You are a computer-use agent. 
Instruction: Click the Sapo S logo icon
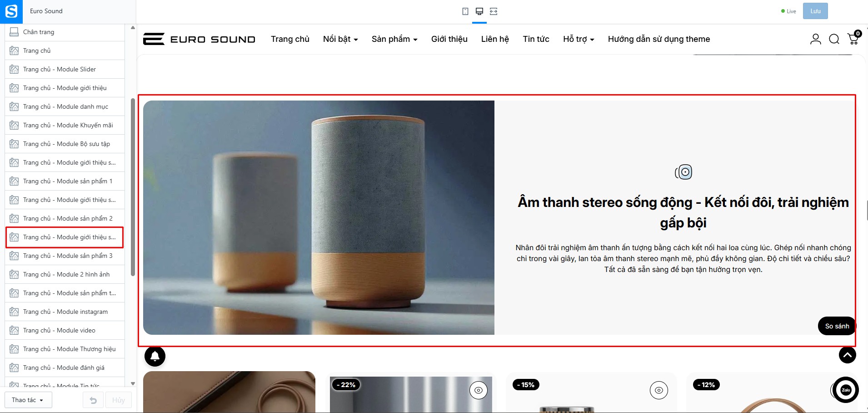[x=11, y=11]
